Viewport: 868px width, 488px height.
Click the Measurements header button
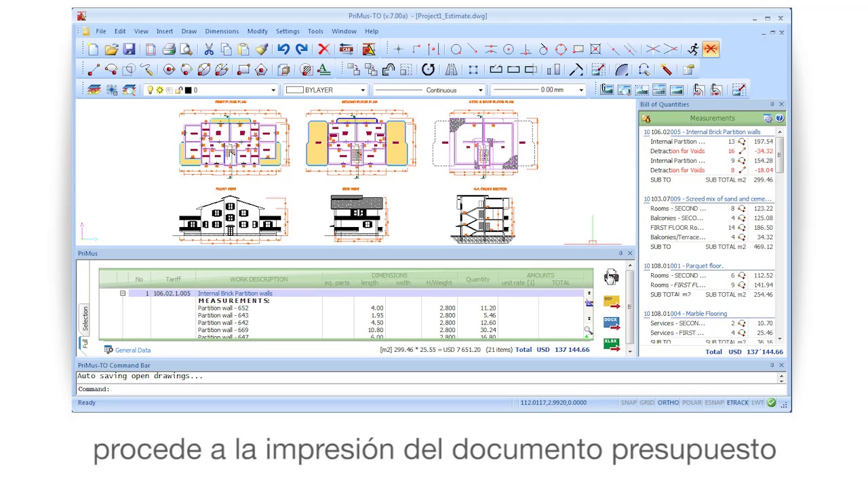point(712,118)
